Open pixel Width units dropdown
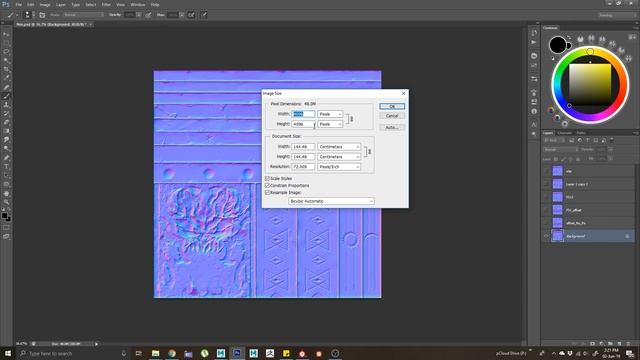 pos(330,114)
